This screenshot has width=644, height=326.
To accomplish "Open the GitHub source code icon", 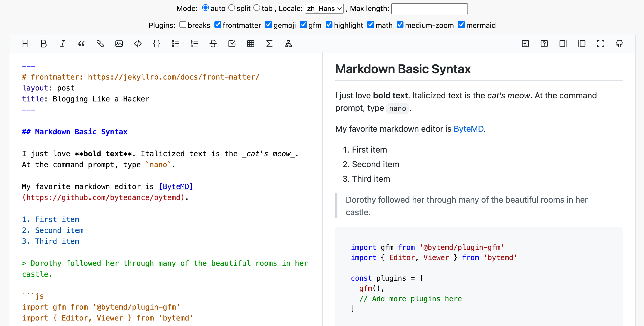I will click(619, 44).
